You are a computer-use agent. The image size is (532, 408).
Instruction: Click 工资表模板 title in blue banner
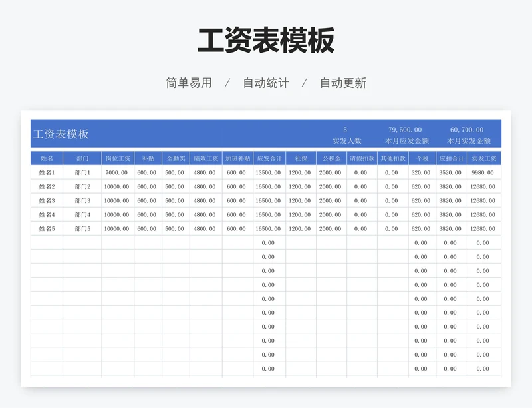[61, 134]
